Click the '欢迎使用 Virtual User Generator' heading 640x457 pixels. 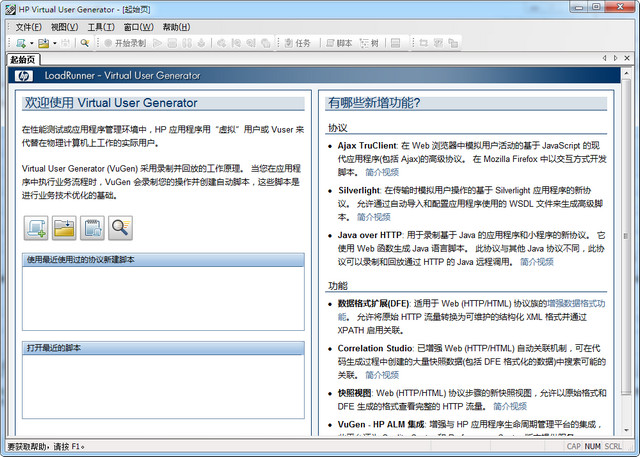click(111, 103)
